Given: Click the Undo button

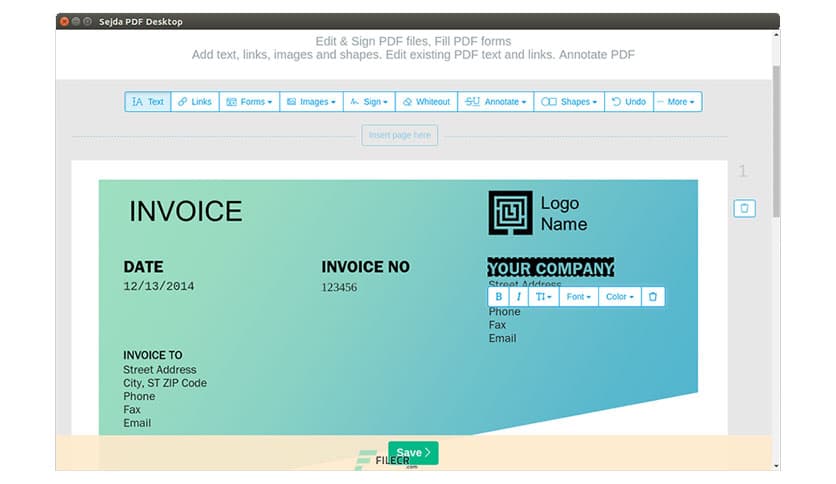Looking at the screenshot, I should click(628, 102).
